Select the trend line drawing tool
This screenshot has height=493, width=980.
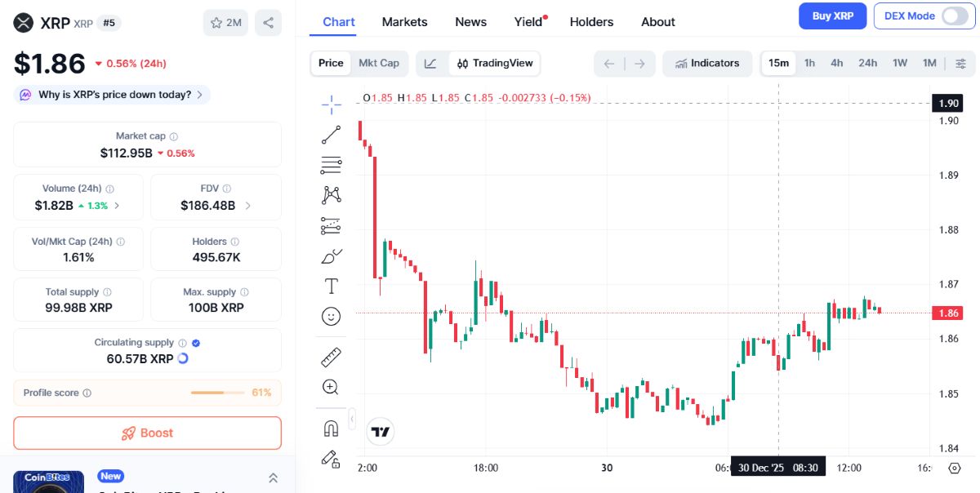tap(331, 135)
